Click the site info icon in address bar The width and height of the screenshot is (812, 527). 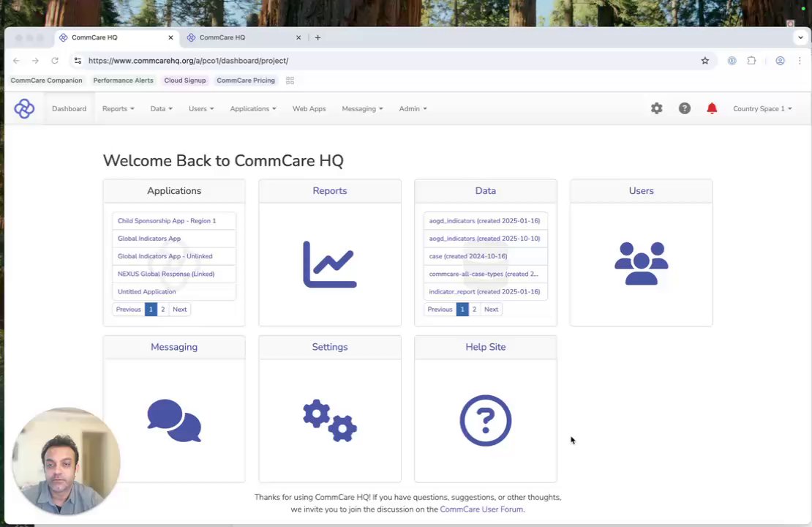pyautogui.click(x=78, y=61)
